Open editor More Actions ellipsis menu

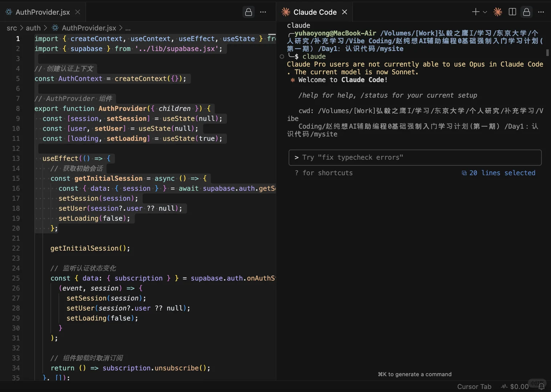tap(263, 12)
